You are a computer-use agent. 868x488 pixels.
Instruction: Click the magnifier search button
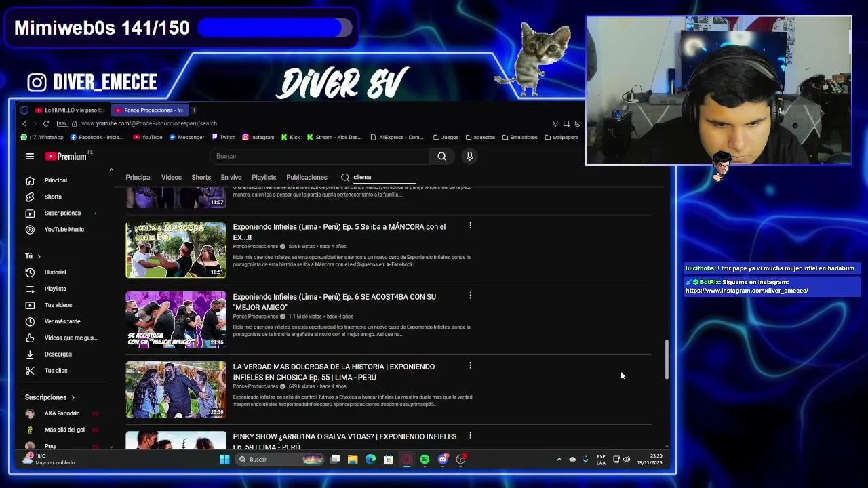(441, 156)
